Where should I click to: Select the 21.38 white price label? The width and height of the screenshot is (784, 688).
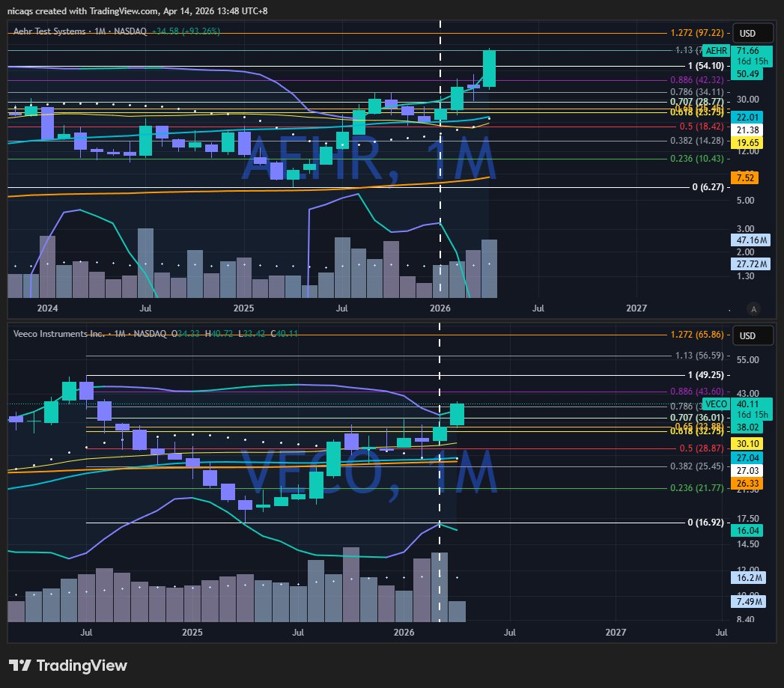tap(747, 130)
